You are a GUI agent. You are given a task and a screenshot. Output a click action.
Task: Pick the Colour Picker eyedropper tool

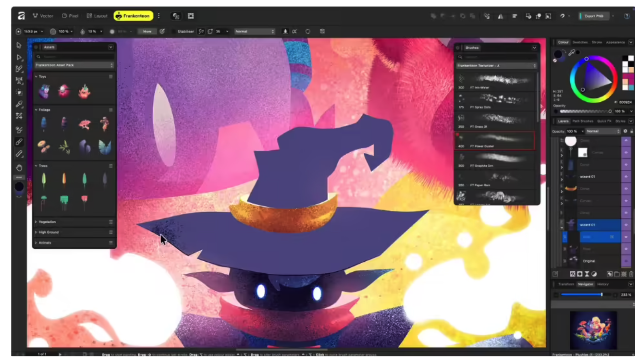pyautogui.click(x=19, y=104)
